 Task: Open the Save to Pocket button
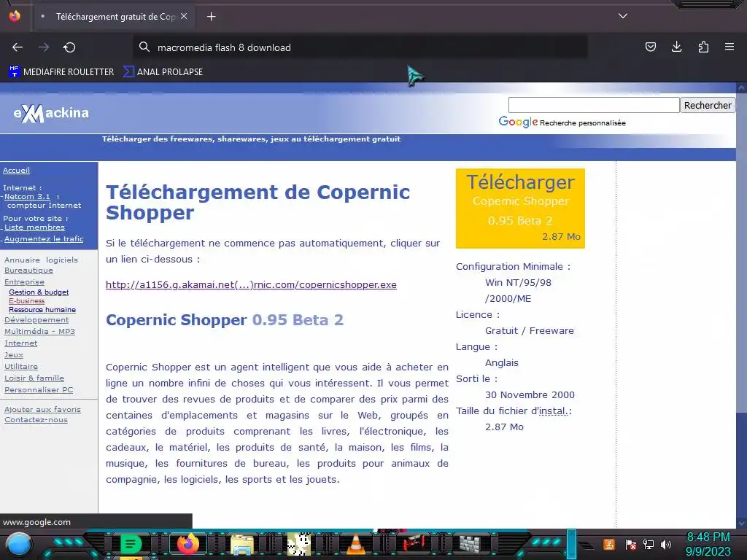click(650, 47)
